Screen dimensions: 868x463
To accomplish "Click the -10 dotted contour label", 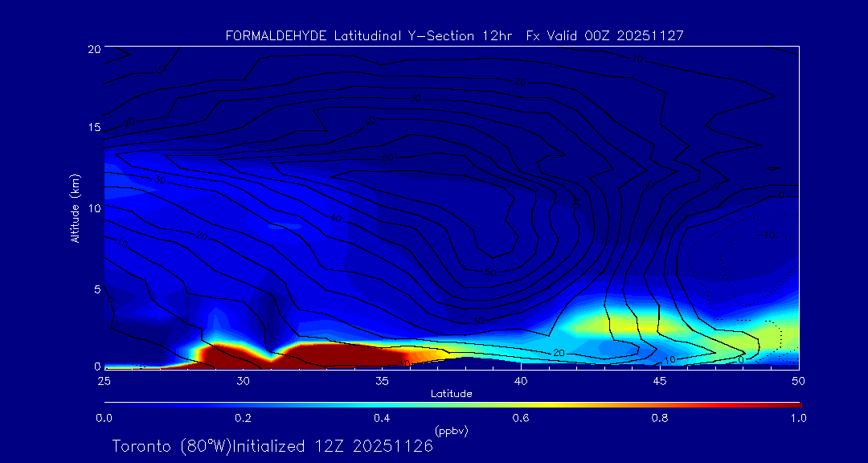I will [x=768, y=235].
